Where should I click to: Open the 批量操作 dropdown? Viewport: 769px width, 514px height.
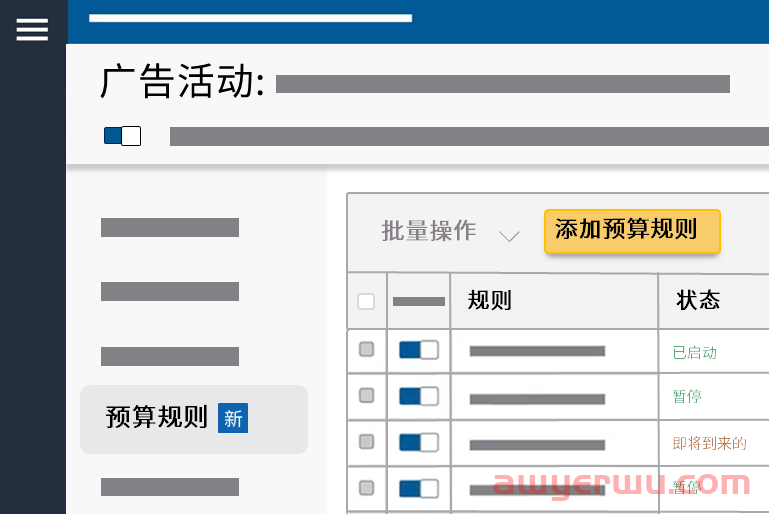450,231
